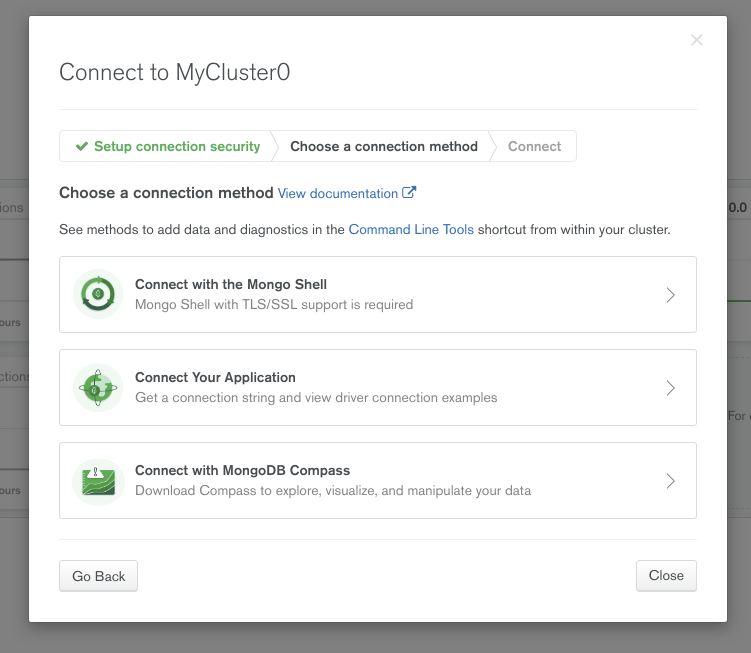Expand the Connect Your Application chevron
The width and height of the screenshot is (751, 653).
(671, 388)
